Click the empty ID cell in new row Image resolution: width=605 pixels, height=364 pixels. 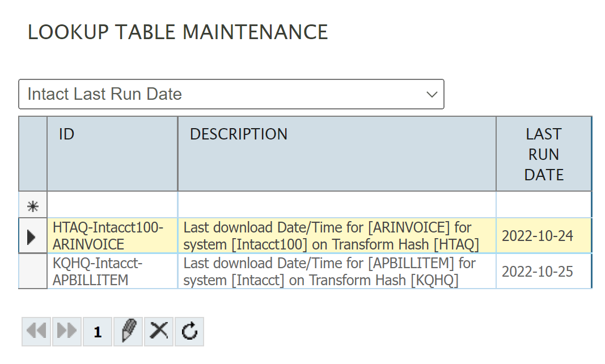tap(112, 205)
